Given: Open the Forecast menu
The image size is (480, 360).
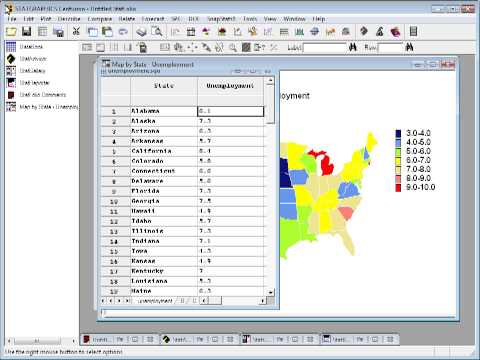Looking at the screenshot, I should (153, 19).
